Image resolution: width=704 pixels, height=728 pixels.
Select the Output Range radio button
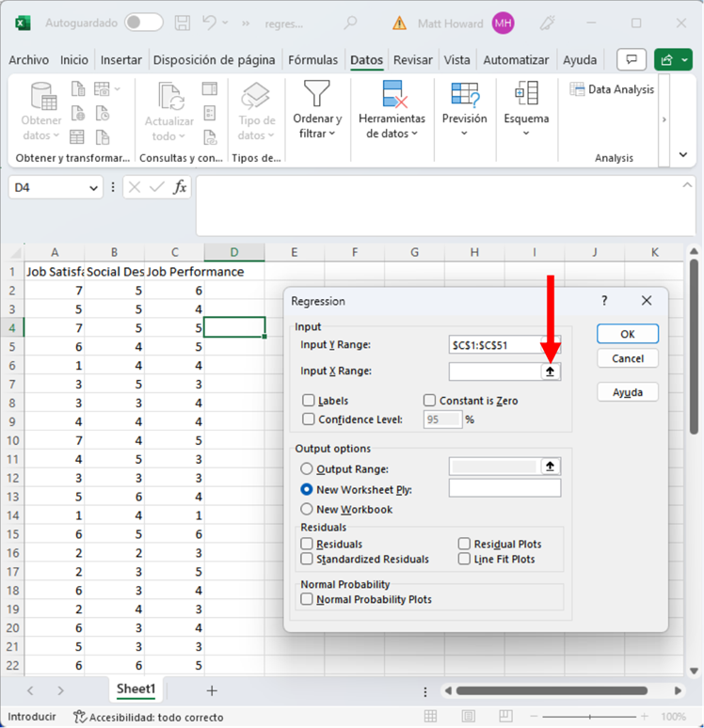(x=307, y=468)
